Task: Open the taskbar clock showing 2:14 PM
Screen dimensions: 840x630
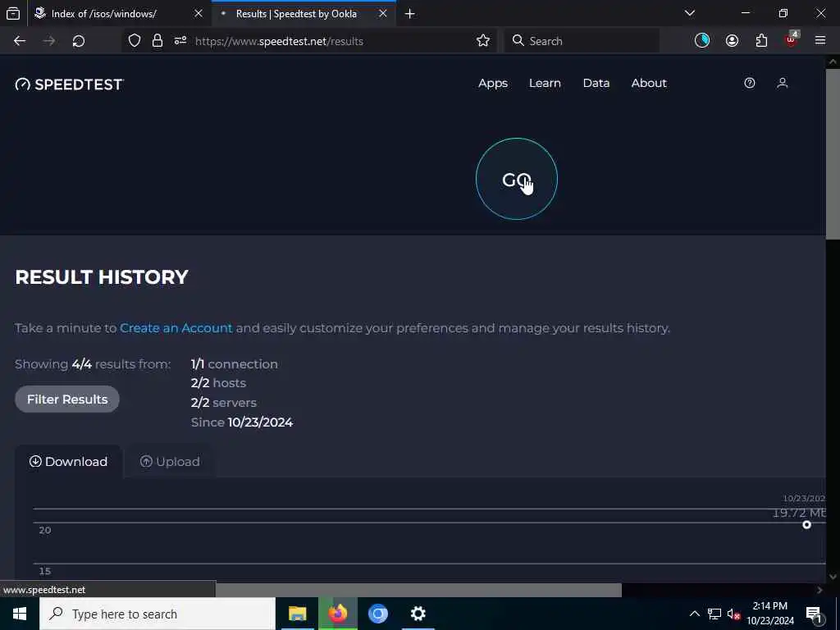Action: [770, 614]
